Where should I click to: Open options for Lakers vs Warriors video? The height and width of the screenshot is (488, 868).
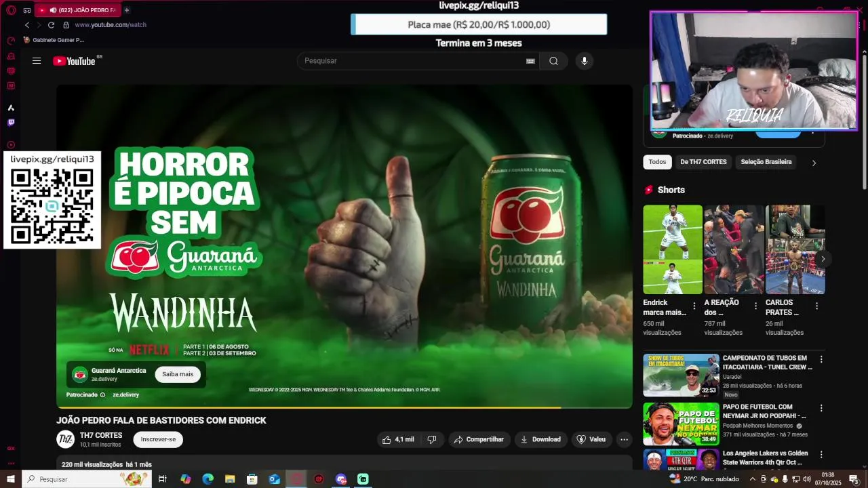point(821,454)
